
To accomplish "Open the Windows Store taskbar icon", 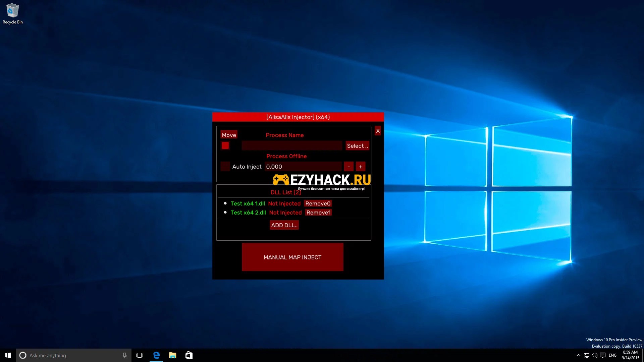I will [x=189, y=355].
